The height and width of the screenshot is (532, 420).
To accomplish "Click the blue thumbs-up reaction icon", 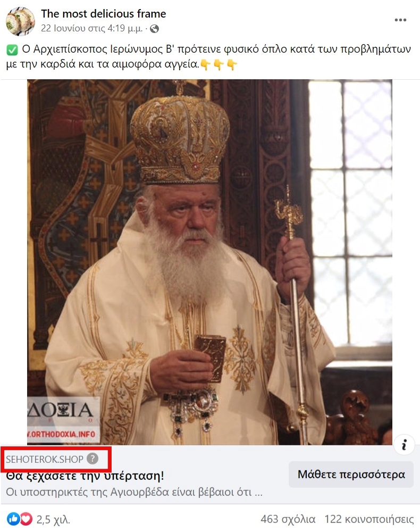I will click(x=13, y=519).
